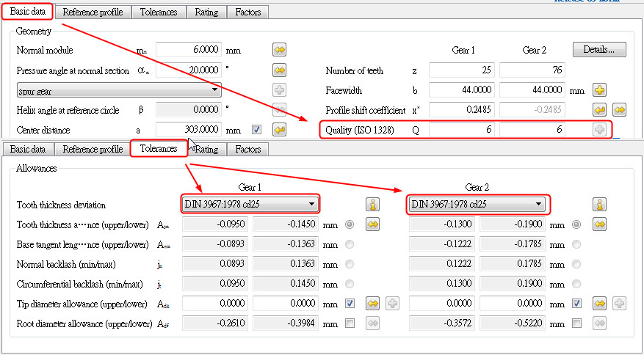644x355 pixels.
Task: Click greyed convert icon for Gear 1 root diameter allowance
Action: tap(372, 323)
